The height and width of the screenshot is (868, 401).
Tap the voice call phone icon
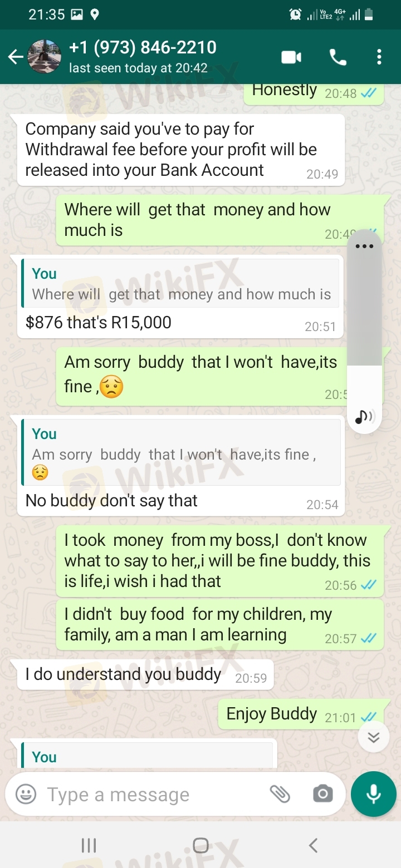tap(338, 57)
